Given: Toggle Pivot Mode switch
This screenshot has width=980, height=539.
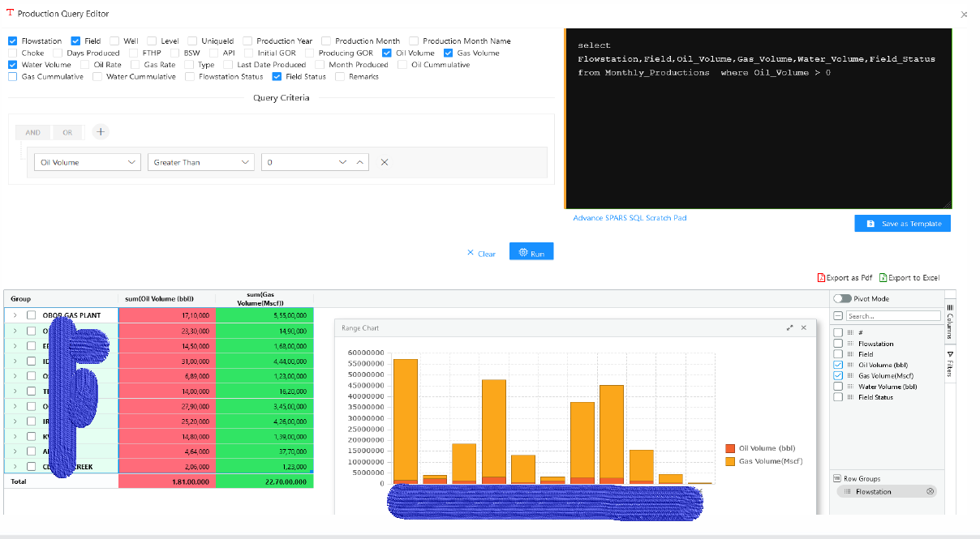Looking at the screenshot, I should point(842,298).
